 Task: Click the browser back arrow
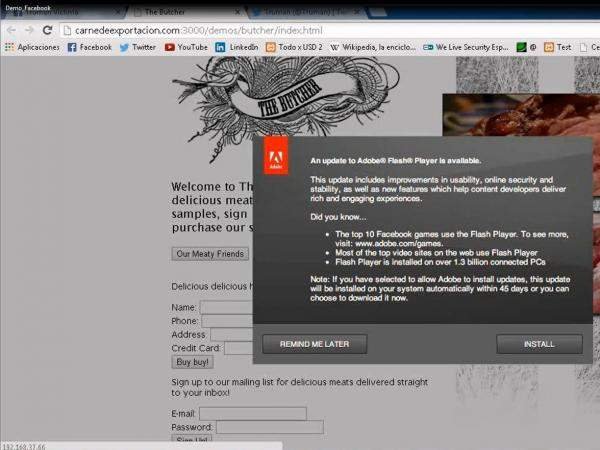coord(12,30)
